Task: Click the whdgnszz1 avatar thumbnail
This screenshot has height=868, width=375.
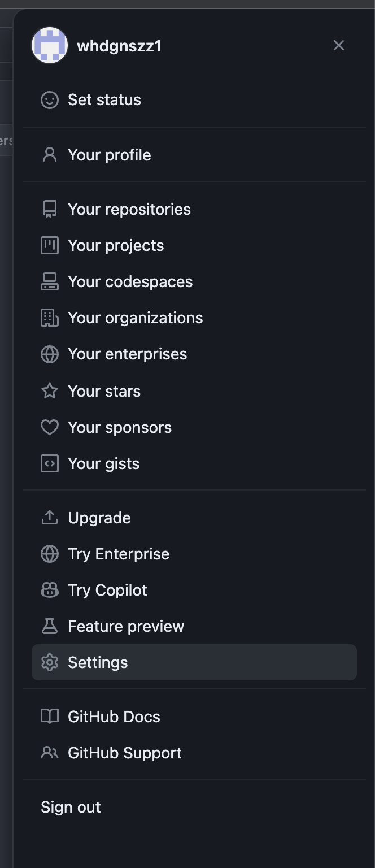Action: click(50, 45)
